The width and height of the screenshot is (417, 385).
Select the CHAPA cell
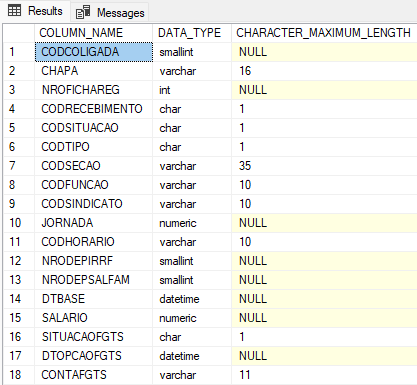click(x=94, y=71)
